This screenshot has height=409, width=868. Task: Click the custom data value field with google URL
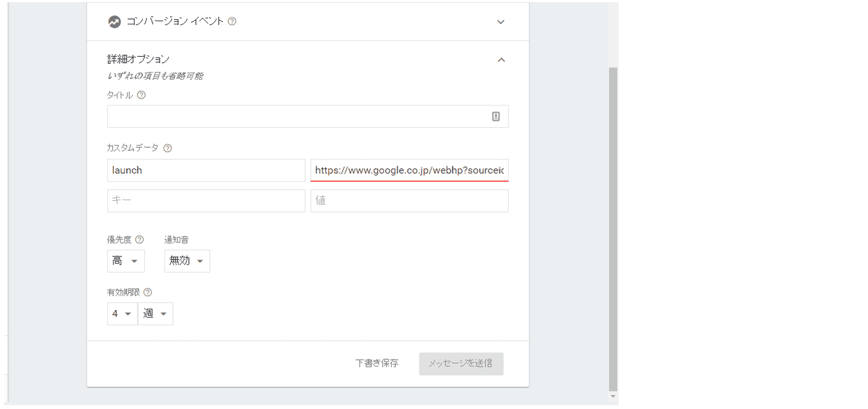pyautogui.click(x=409, y=170)
